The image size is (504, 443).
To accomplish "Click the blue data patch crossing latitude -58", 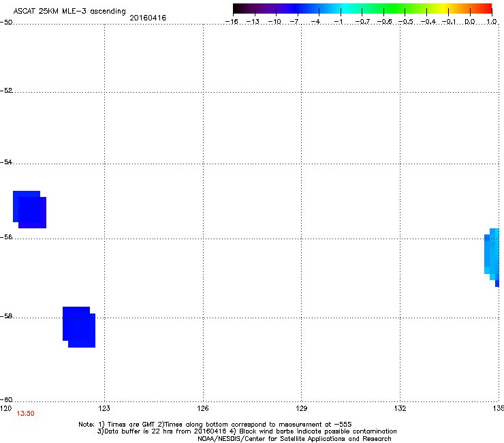I will point(79,327).
